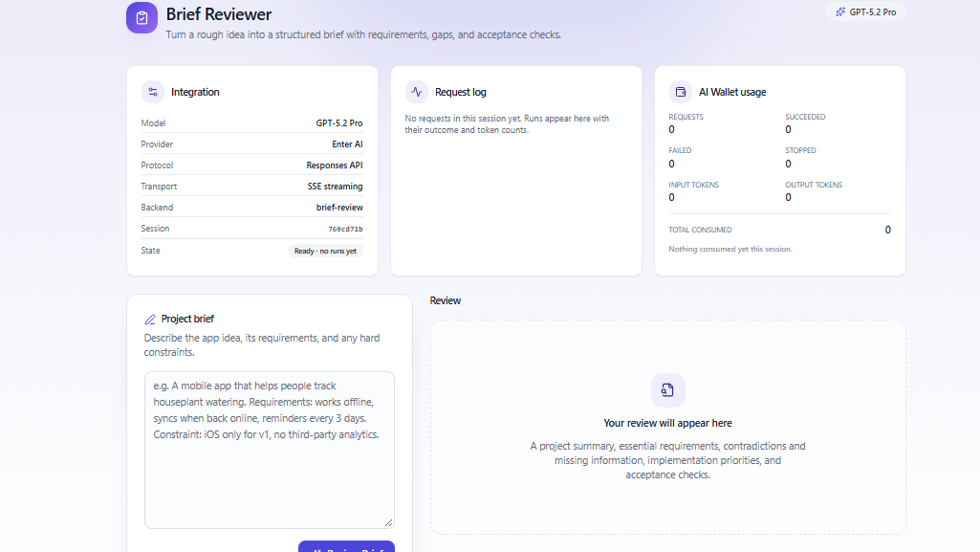Click the sparkle icon in GPT-5.2 Pro badge

pos(840,11)
